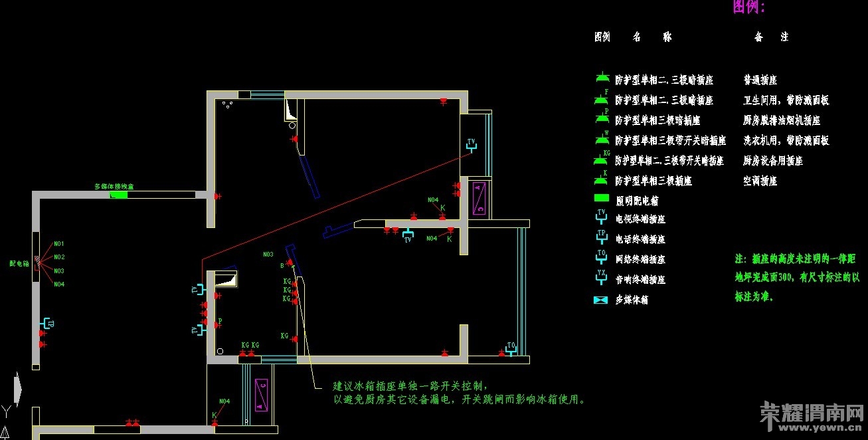Select the TP telephone socket legend symbol
Image resolution: width=868 pixels, height=440 pixels.
601,237
